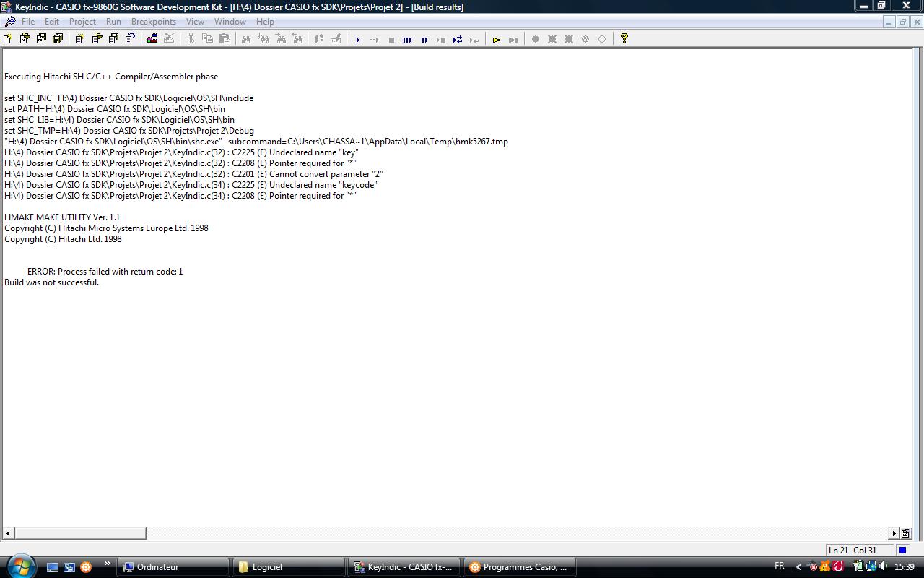The image size is (924, 578).
Task: Click the KeyIndic title bar app icon
Action: click(6, 7)
